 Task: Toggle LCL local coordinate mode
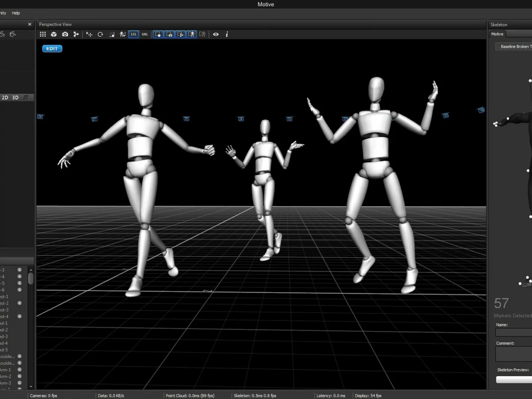[134, 34]
